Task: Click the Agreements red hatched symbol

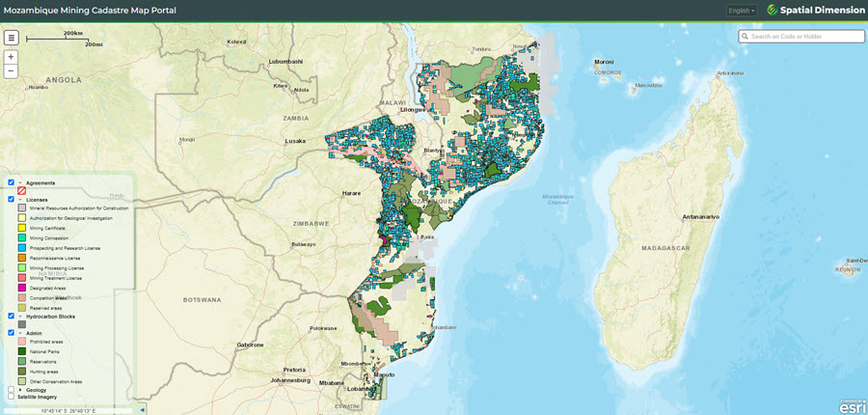Action: pos(21,190)
